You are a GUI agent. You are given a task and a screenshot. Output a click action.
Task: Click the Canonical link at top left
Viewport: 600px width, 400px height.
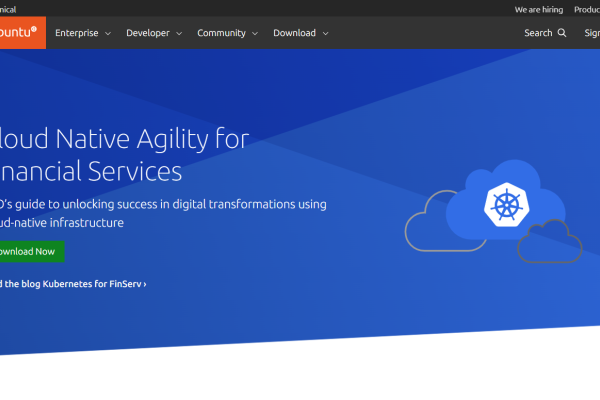coord(14,9)
